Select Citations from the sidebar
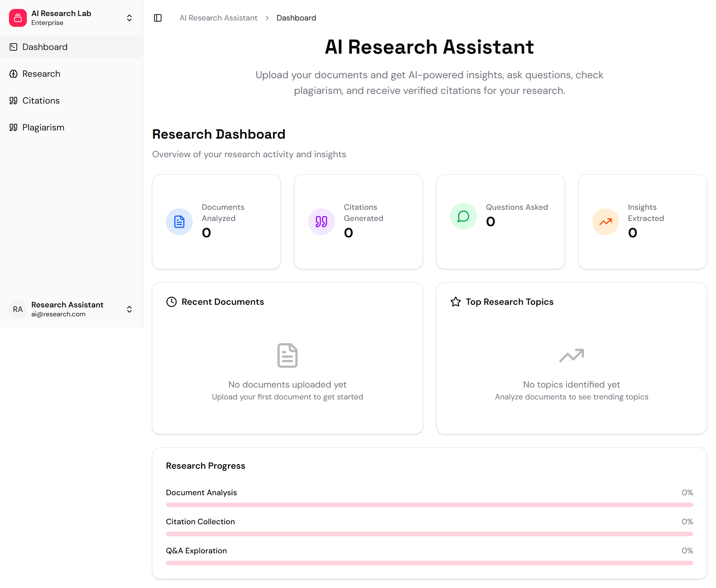This screenshot has height=588, width=716. pos(41,100)
